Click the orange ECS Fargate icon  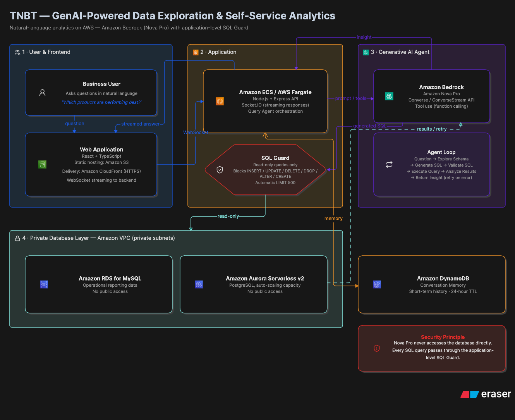pos(220,102)
